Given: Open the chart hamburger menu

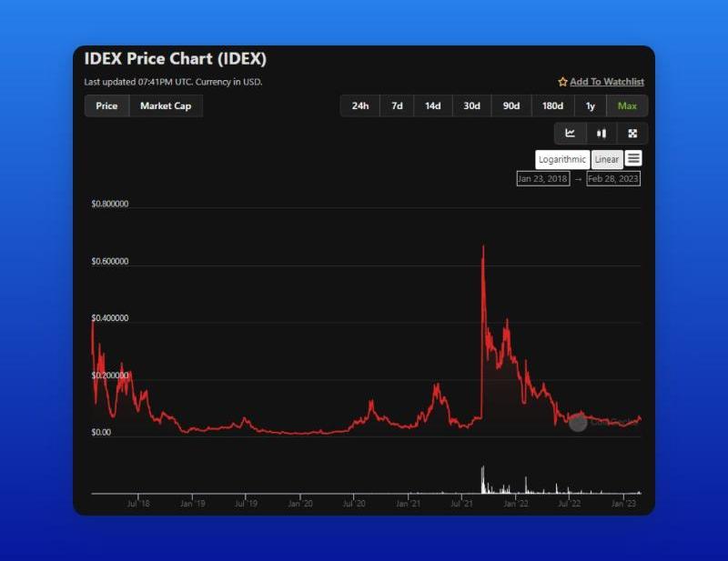Looking at the screenshot, I should pyautogui.click(x=633, y=159).
